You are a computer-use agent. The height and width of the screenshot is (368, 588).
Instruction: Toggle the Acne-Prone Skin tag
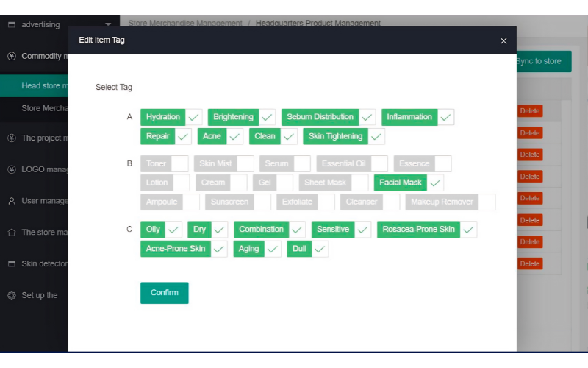tap(184, 249)
